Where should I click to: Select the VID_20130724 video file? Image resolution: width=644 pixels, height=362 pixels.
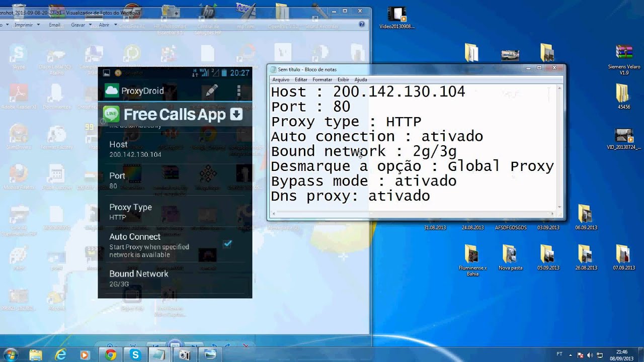pyautogui.click(x=624, y=139)
